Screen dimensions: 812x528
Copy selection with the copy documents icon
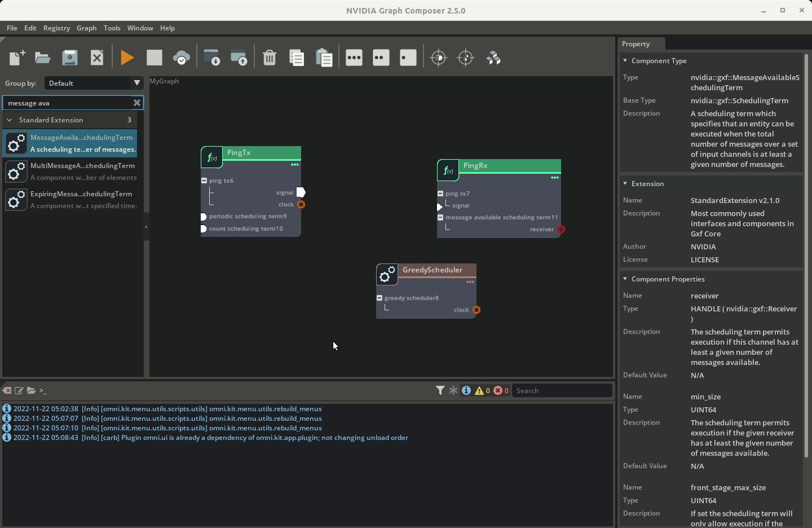tap(297, 58)
